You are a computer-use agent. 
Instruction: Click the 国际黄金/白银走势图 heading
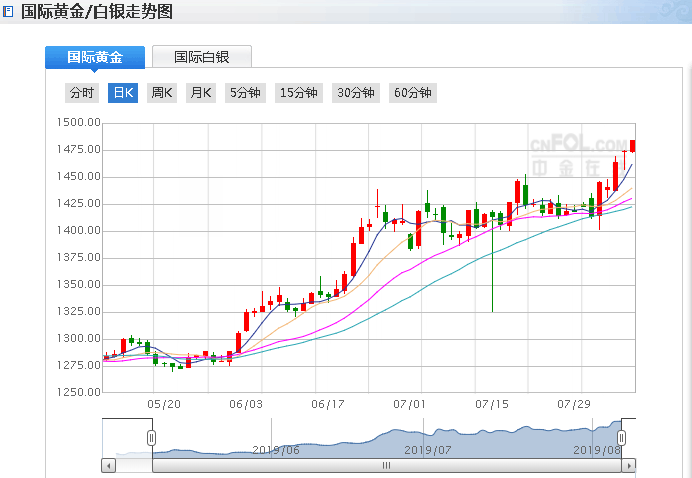(97, 11)
